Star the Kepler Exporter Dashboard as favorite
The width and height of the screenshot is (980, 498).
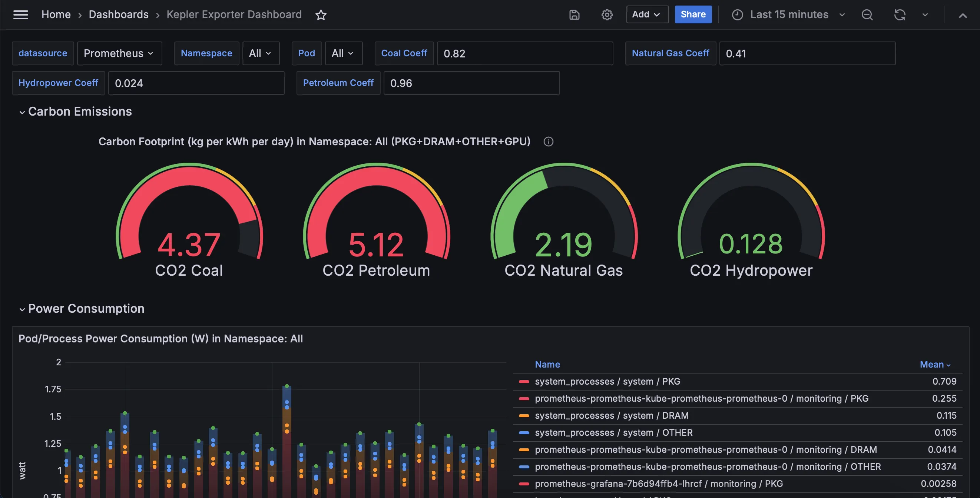click(x=321, y=15)
